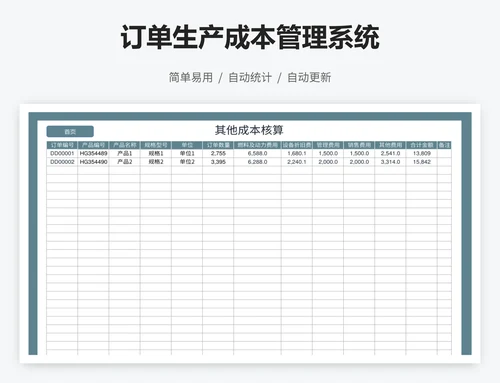
Task: Select the 销售费用 column header
Action: 359,145
